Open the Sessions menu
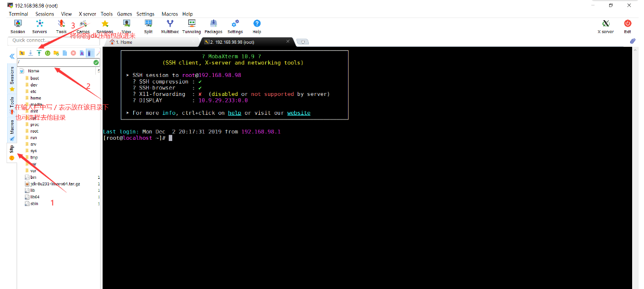 (44, 14)
